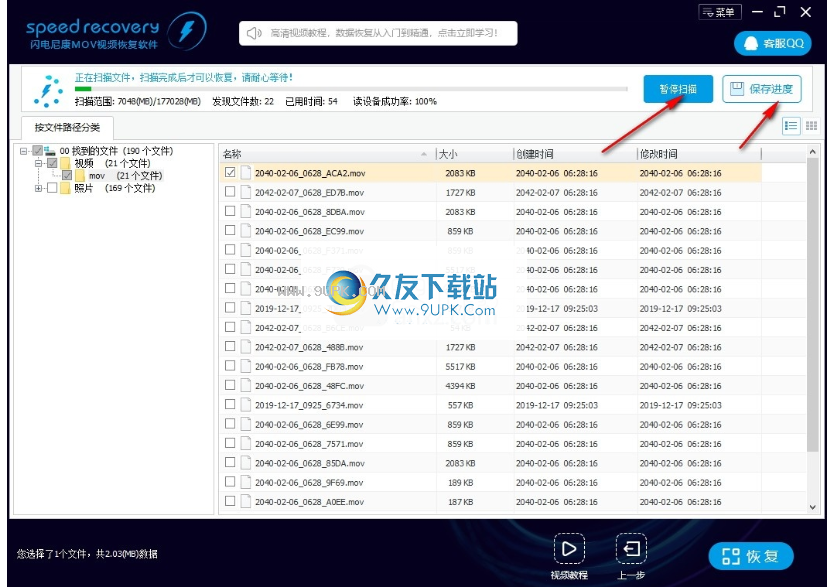Click the vertical scrollbar thumb

(812, 306)
